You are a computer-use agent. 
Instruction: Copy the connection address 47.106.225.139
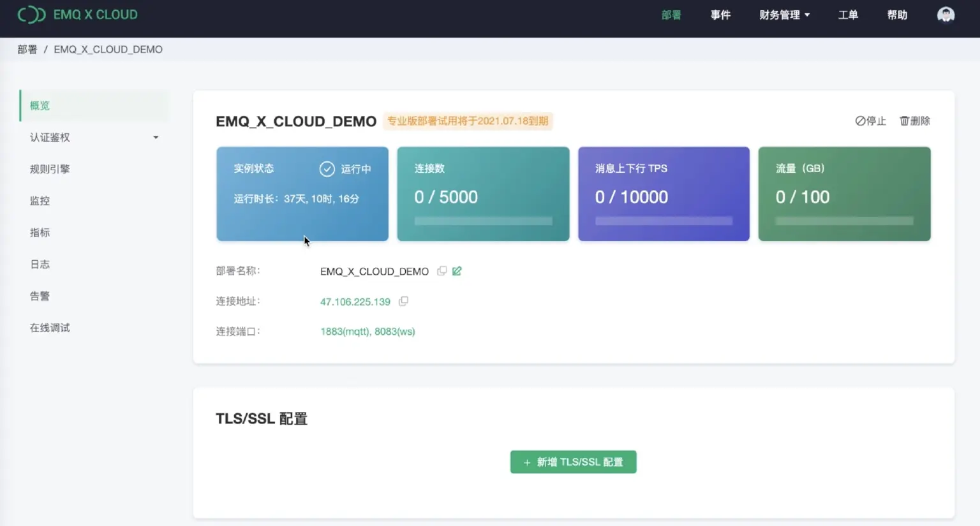click(x=403, y=301)
